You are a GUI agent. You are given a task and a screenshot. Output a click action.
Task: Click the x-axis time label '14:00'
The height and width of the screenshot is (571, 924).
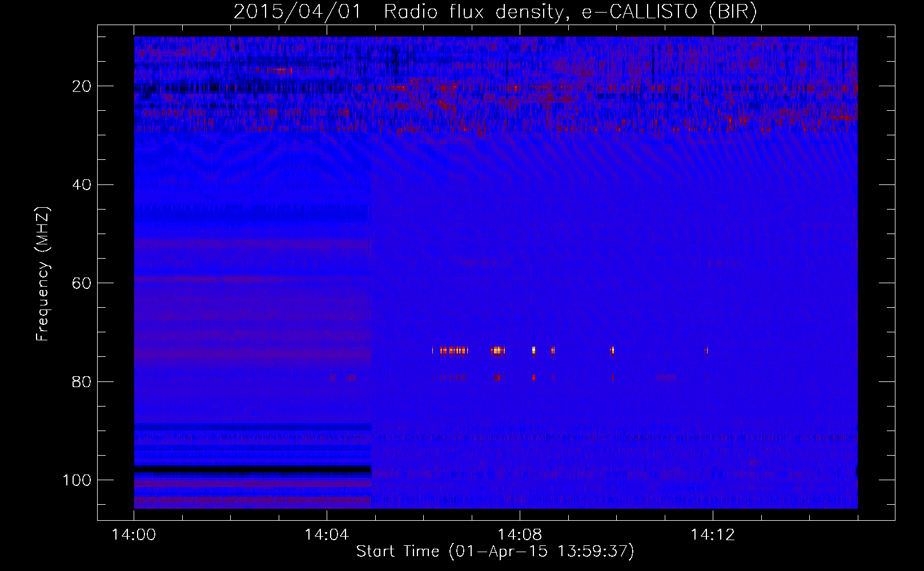134,535
